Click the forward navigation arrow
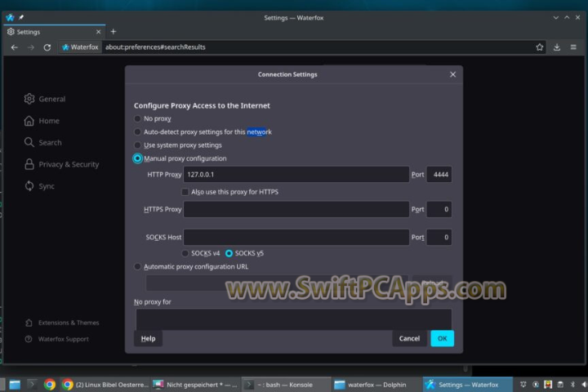The width and height of the screenshot is (588, 392). click(31, 47)
